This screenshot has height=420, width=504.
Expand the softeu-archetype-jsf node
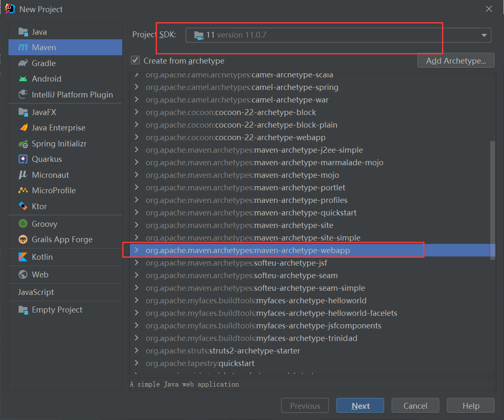pos(136,263)
